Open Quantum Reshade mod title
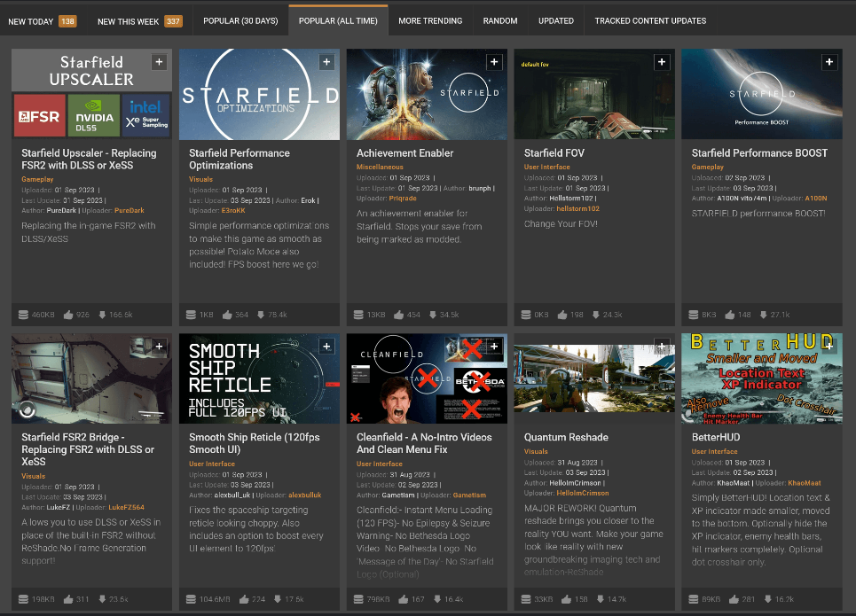The image size is (856, 616). click(x=566, y=437)
